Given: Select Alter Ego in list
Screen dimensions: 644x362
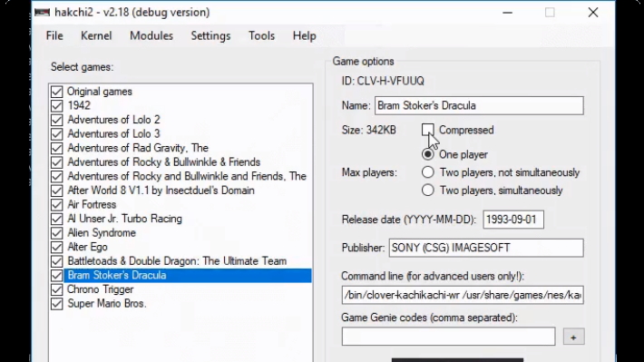Looking at the screenshot, I should tap(87, 247).
